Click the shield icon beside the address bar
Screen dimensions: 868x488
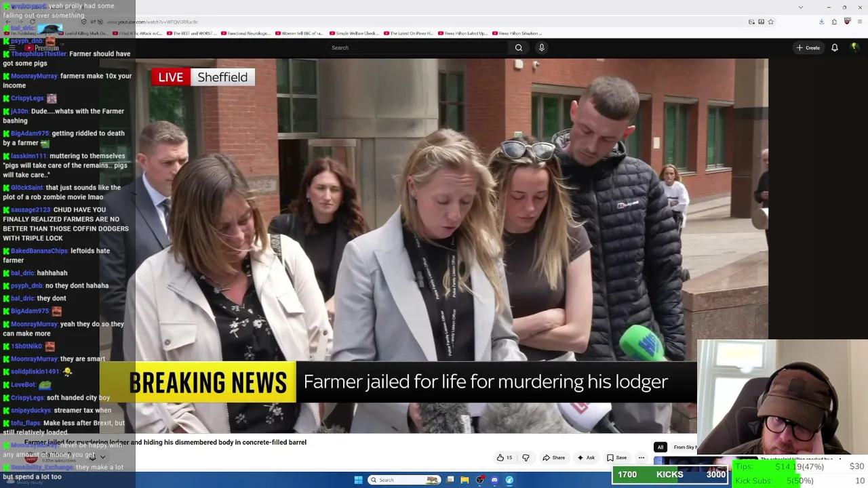pyautogui.click(x=84, y=22)
